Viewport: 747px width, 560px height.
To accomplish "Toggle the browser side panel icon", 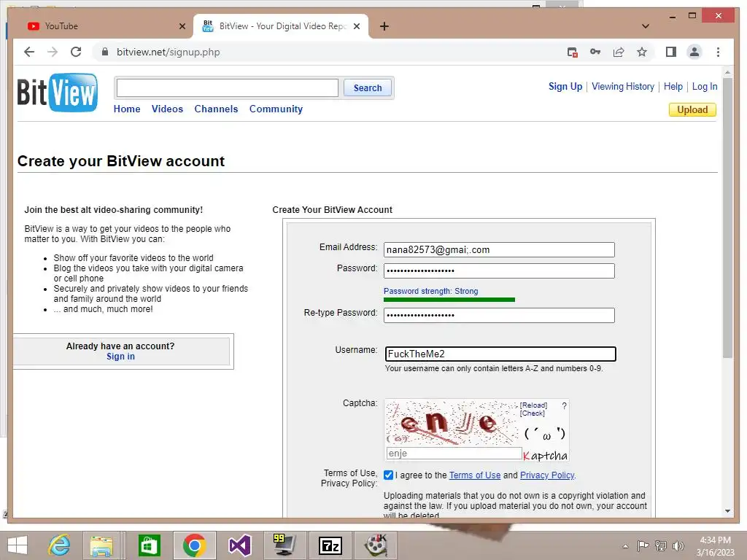I will click(x=671, y=52).
